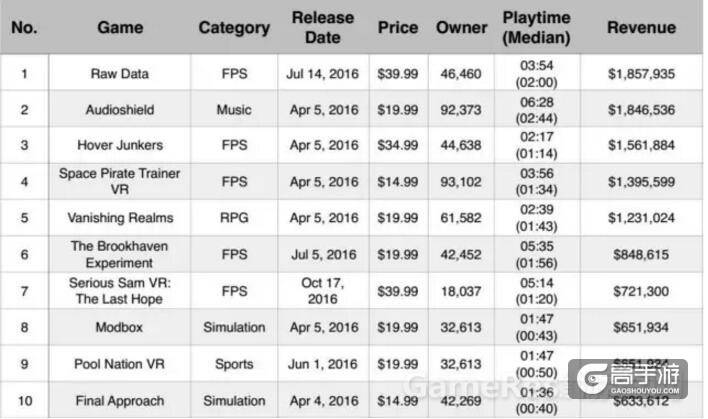
Task: Select the Playtime (Median) column header
Action: [536, 28]
